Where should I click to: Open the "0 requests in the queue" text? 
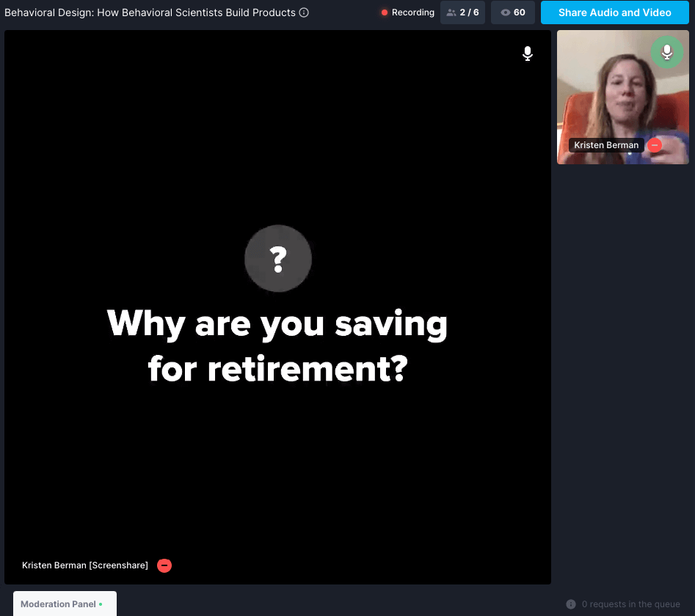pos(630,604)
